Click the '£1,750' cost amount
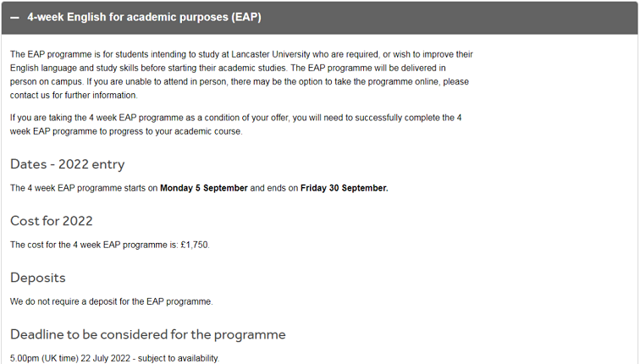Image resolution: width=640 pixels, height=364 pixels. point(195,245)
